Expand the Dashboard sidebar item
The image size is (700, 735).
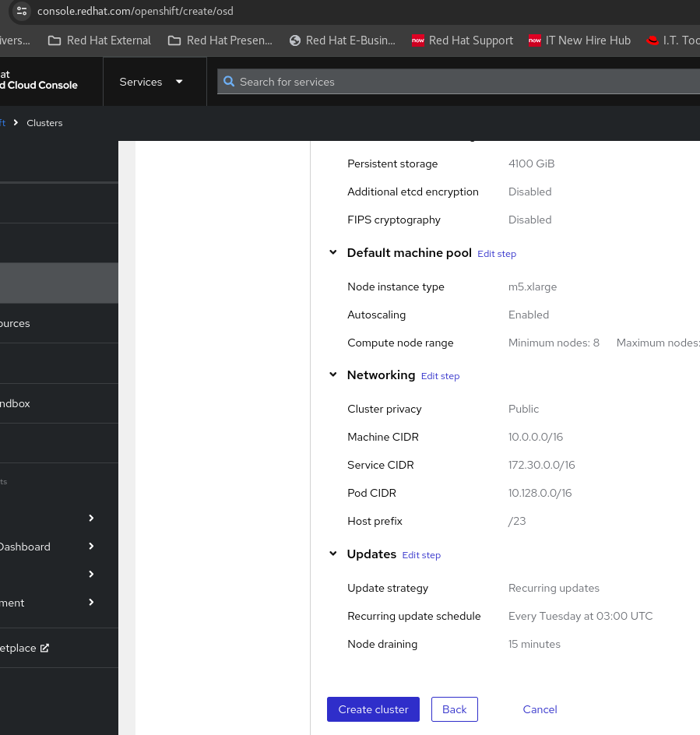[x=91, y=547]
